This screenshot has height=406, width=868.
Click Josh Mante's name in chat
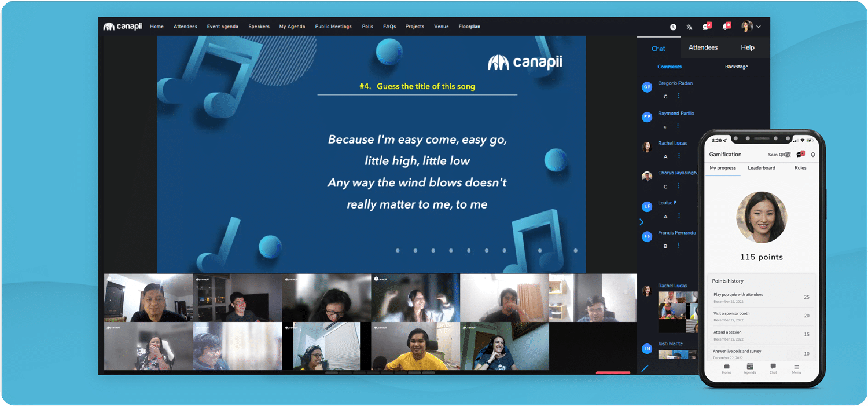670,343
